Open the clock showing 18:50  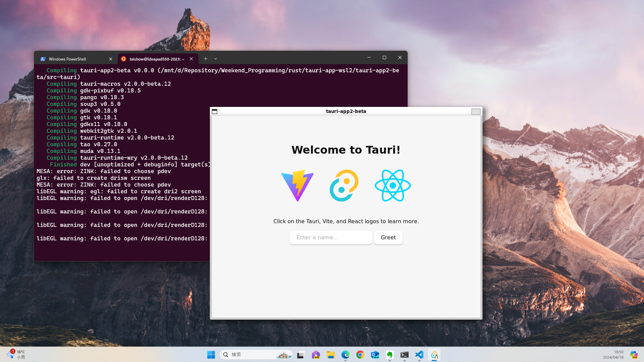613,355
